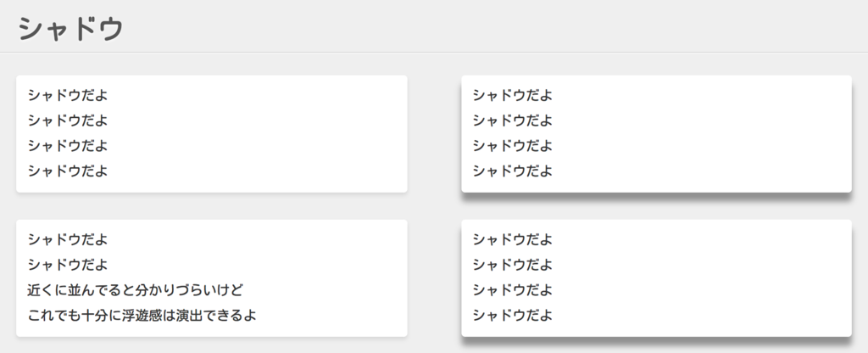Click first シャドウだよ line in bottom-left card
This screenshot has height=353, width=868.
(x=68, y=239)
